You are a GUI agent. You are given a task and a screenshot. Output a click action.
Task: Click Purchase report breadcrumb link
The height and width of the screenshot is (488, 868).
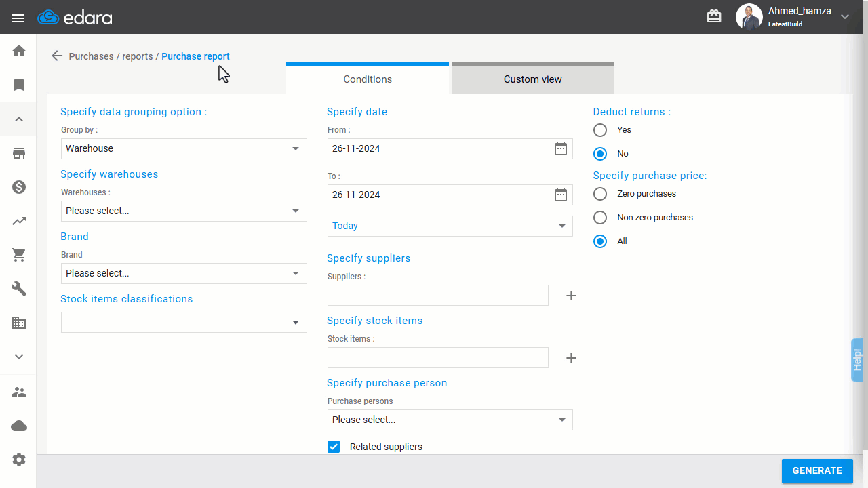point(195,56)
